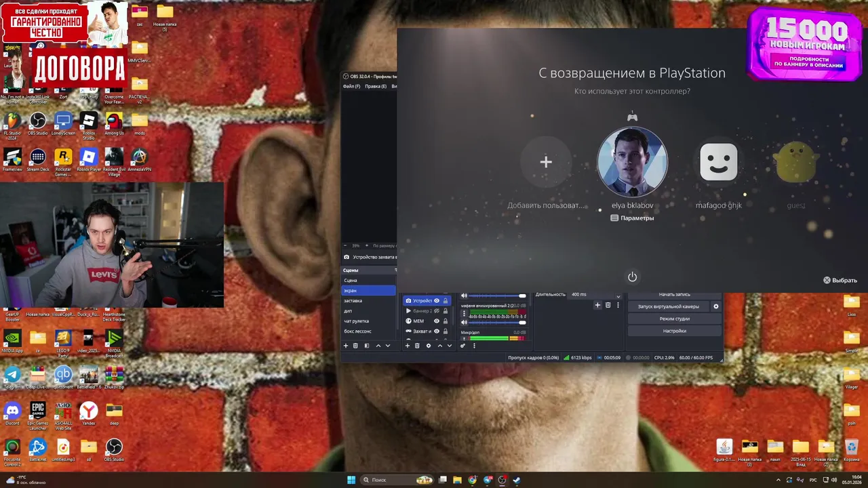
Task: Move selected scene down in Scenes list
Action: (388, 346)
